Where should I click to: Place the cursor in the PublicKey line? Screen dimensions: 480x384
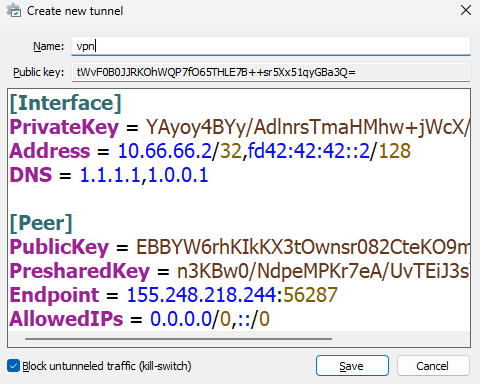point(239,247)
